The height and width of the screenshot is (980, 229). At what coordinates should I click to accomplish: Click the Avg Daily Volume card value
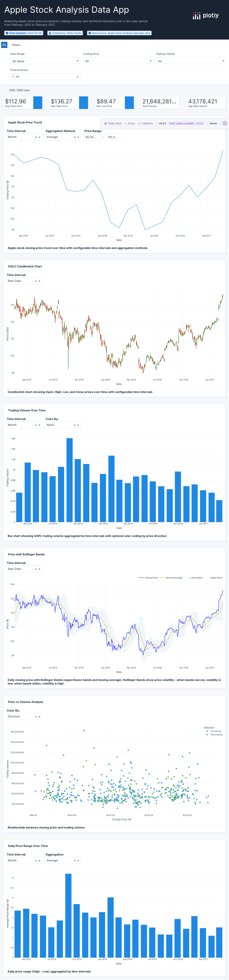[203, 101]
